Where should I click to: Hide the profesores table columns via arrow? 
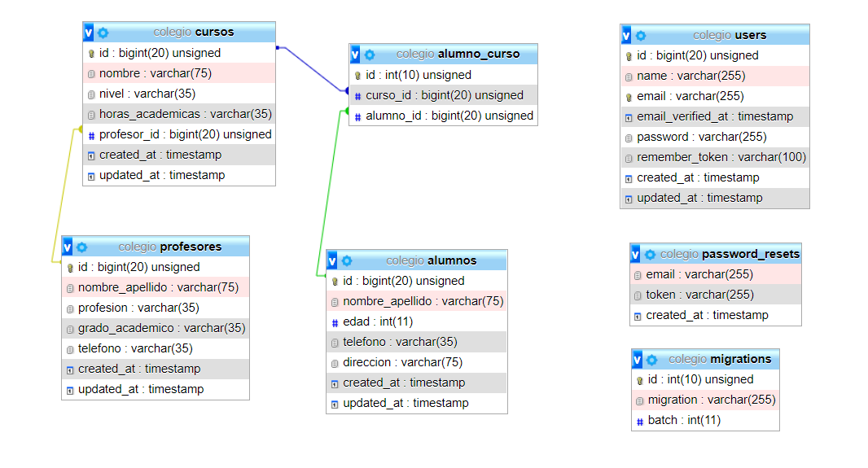(67, 247)
